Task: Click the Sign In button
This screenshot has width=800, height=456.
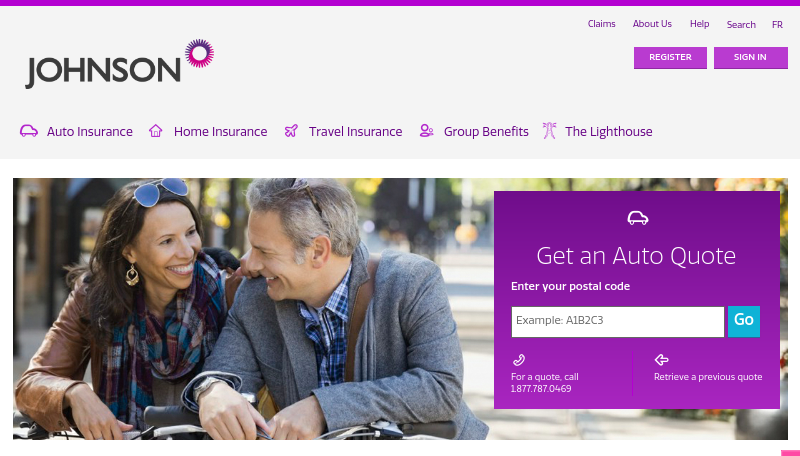Action: [751, 58]
